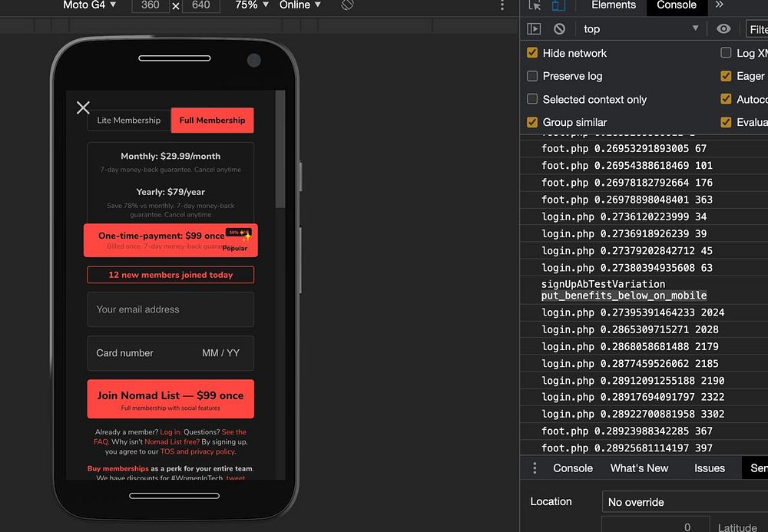Click the 12 new members joined today banner
This screenshot has height=532, width=768.
click(170, 275)
